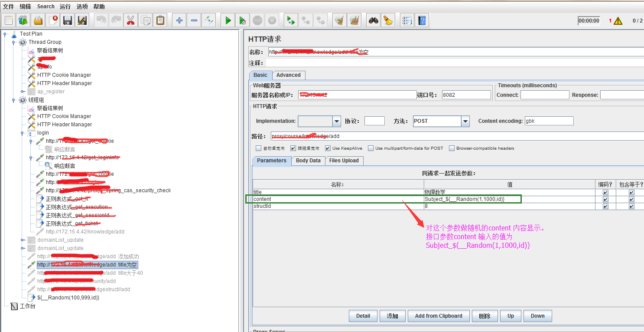Click the Clear results broom icon

340,20
